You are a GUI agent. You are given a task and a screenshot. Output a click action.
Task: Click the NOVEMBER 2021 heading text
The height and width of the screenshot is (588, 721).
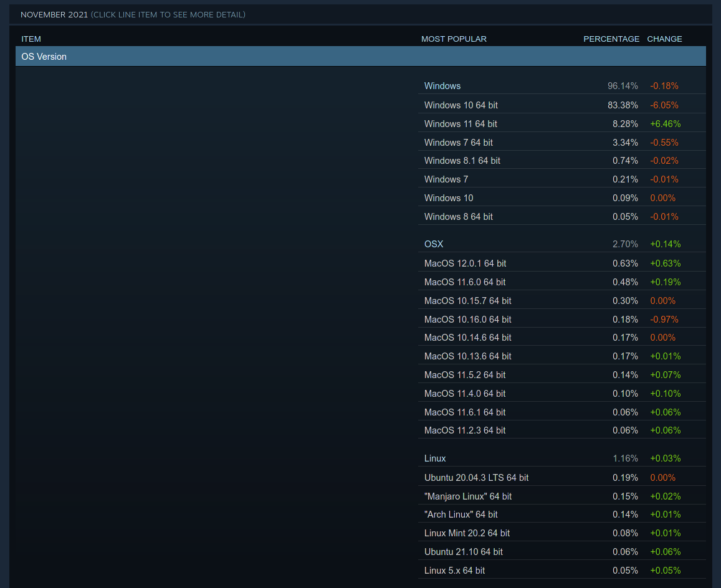tap(54, 15)
